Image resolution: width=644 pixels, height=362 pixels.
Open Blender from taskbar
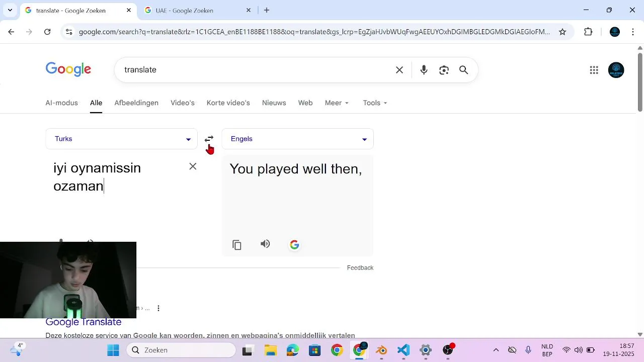point(381,350)
